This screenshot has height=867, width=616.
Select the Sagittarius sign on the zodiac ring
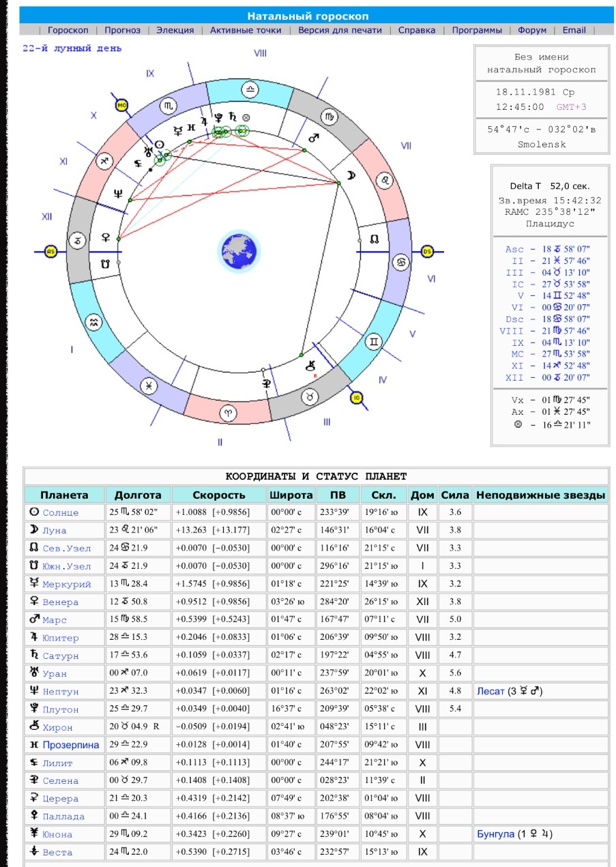pos(105,162)
